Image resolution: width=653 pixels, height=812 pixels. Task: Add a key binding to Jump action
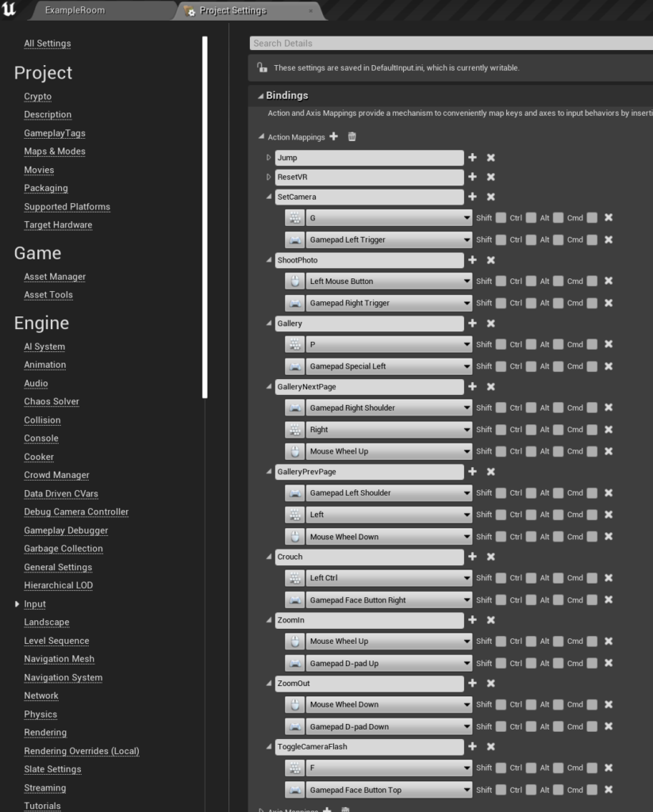472,158
